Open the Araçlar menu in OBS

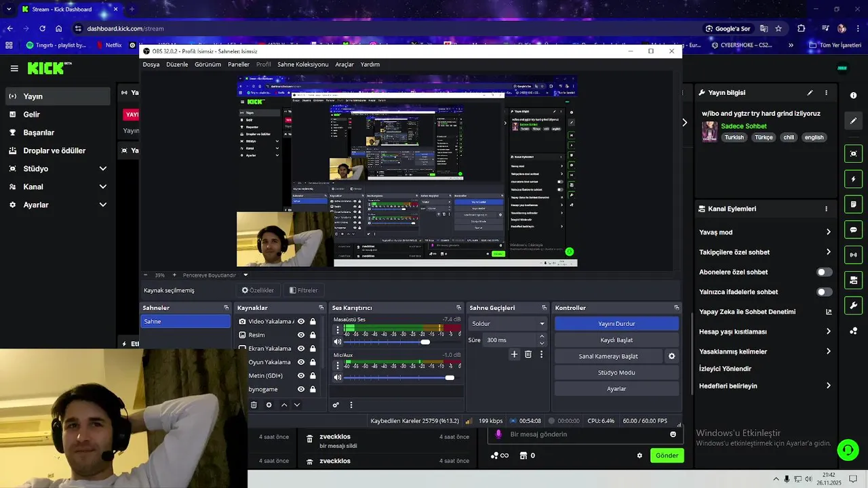[x=344, y=64]
